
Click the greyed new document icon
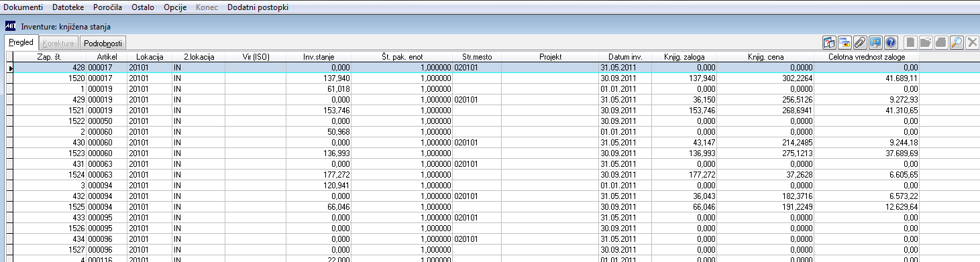pyautogui.click(x=911, y=42)
